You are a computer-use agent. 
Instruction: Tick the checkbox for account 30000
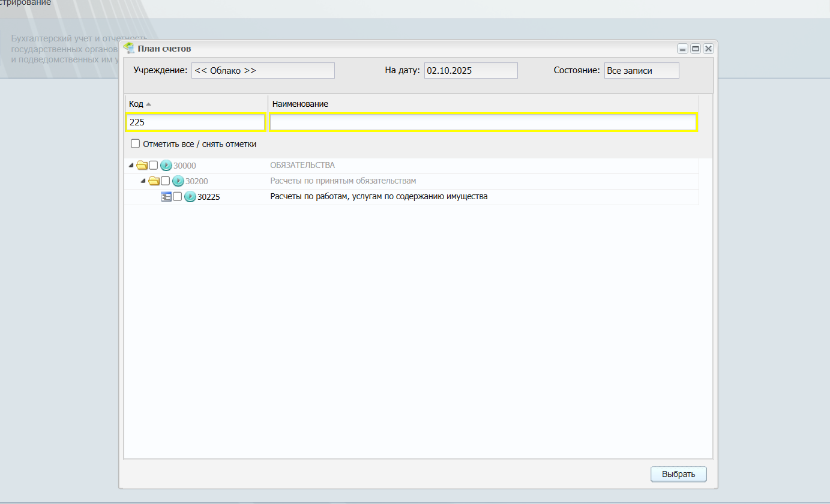pyautogui.click(x=154, y=165)
